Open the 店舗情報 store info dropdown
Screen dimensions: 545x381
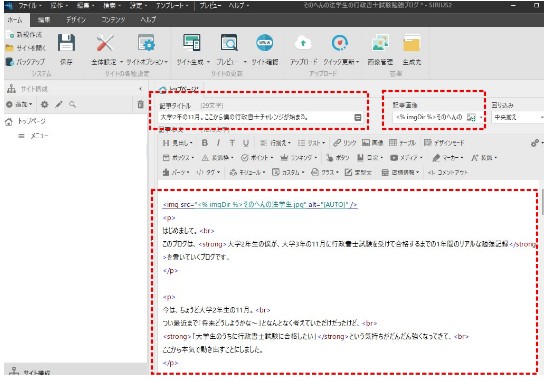tap(400, 172)
